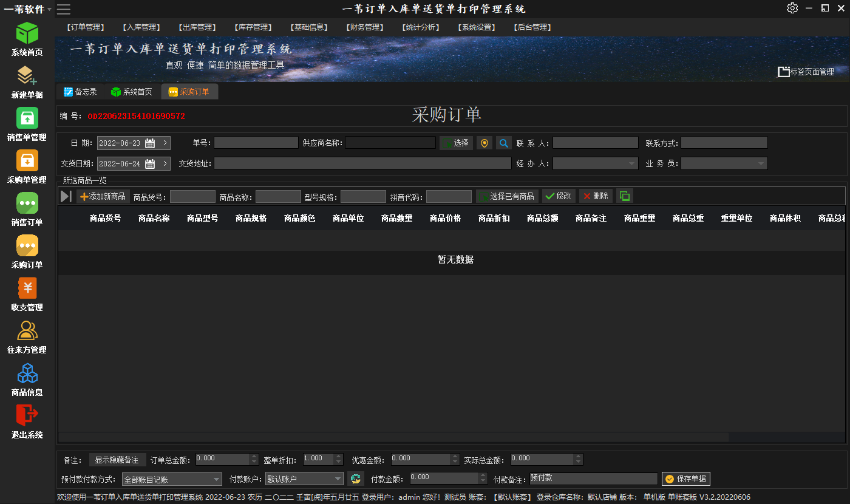Click the horizontal scrollbar under the product table

[393, 437]
